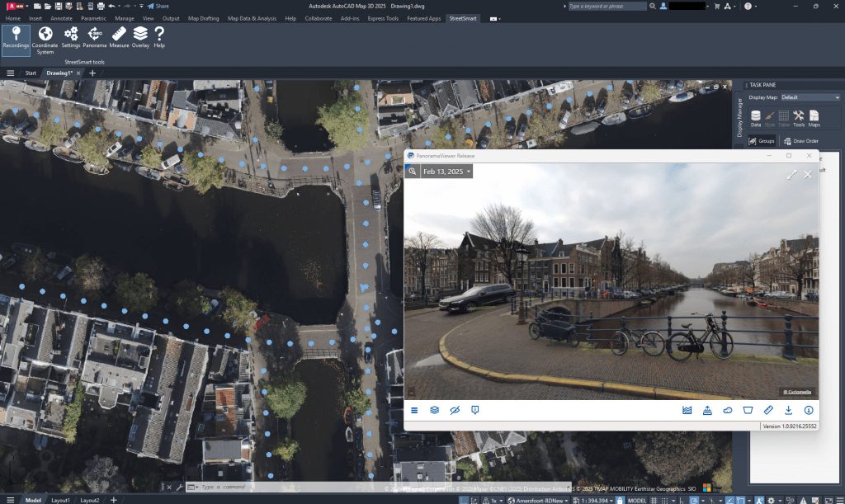Open the Feb 13, 2025 date dropdown
This screenshot has height=504, width=845.
click(446, 172)
